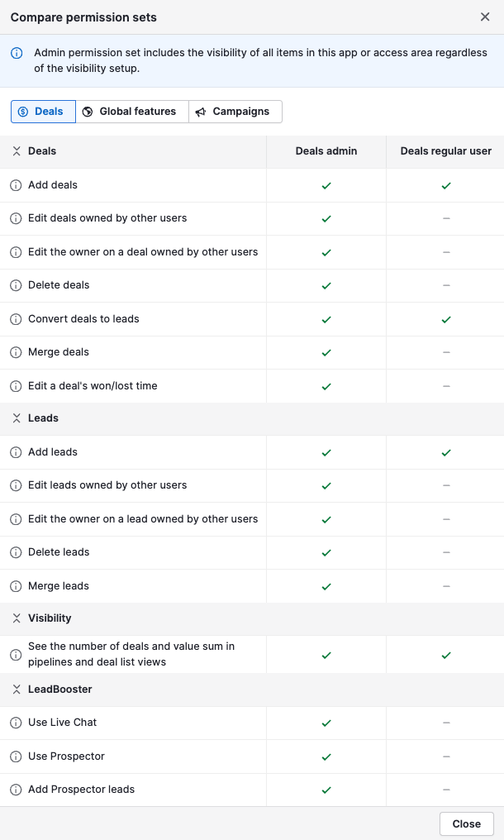The height and width of the screenshot is (840, 504).
Task: Click the Deals admin column header
Action: 326,151
